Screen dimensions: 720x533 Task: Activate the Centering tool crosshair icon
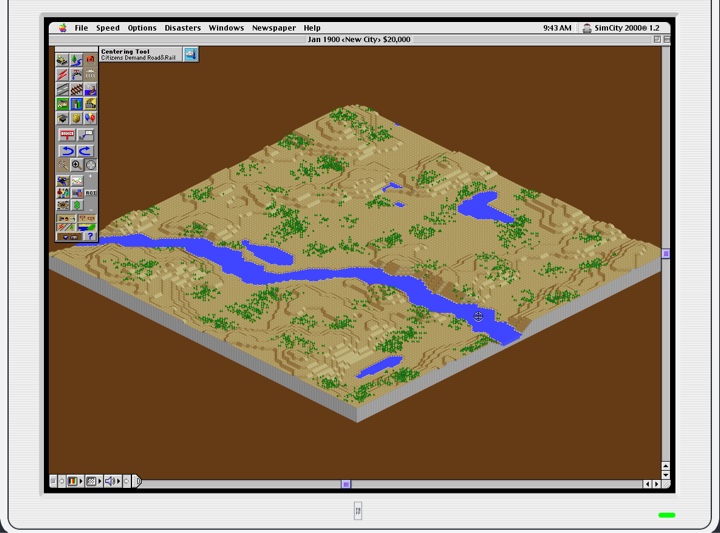click(90, 165)
